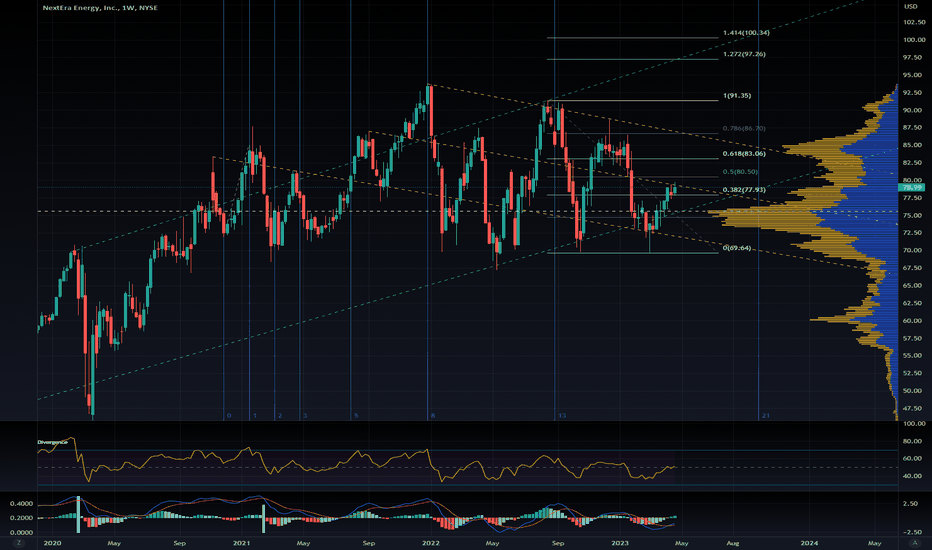Image resolution: width=932 pixels, height=550 pixels.
Task: Open the timezone menu via the Z icon
Action: [x=19, y=543]
